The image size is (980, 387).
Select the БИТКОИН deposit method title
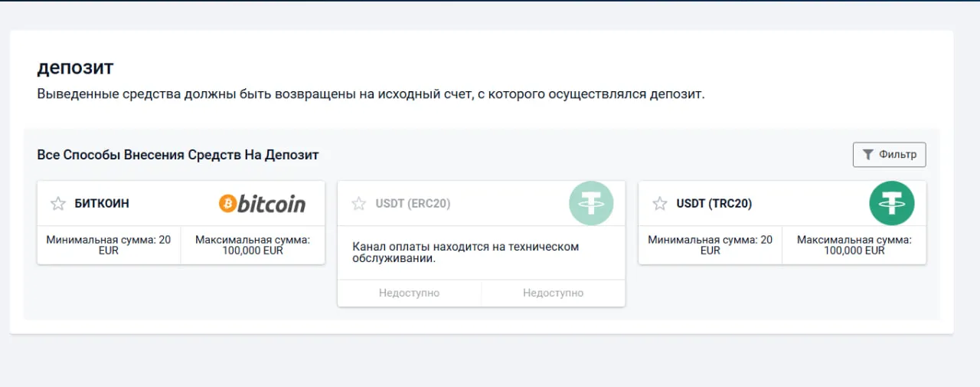point(102,204)
